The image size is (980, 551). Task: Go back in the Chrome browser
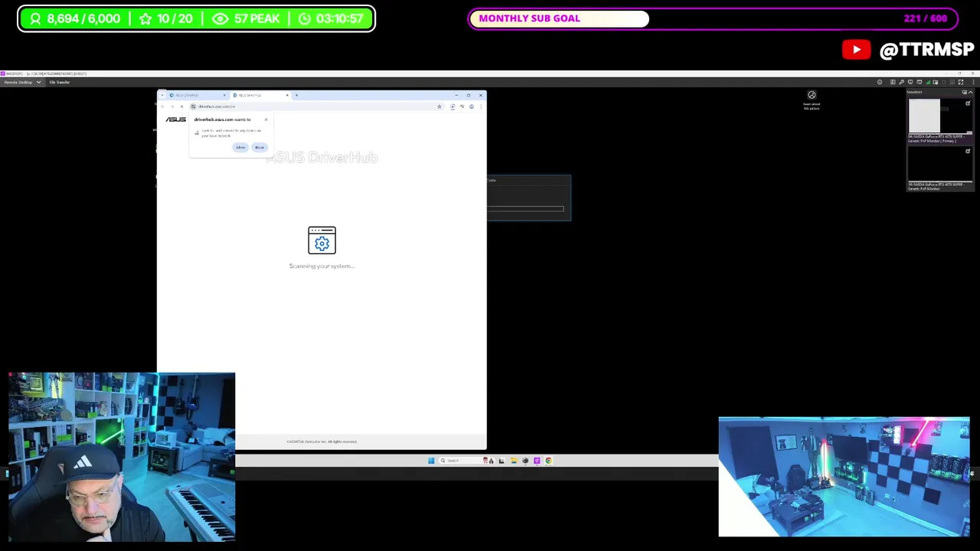[163, 106]
